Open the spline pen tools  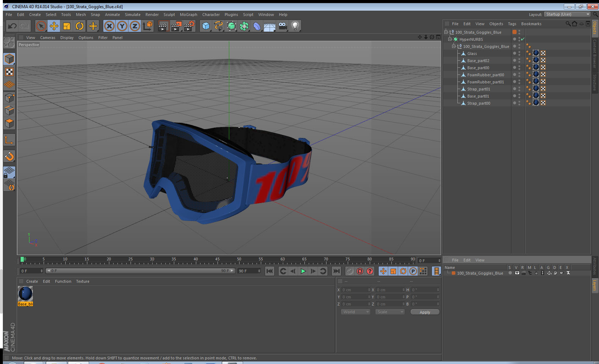[219, 26]
